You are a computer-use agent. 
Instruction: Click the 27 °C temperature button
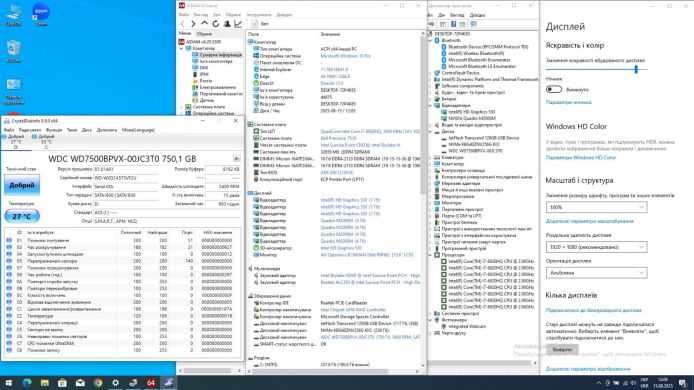(x=22, y=216)
